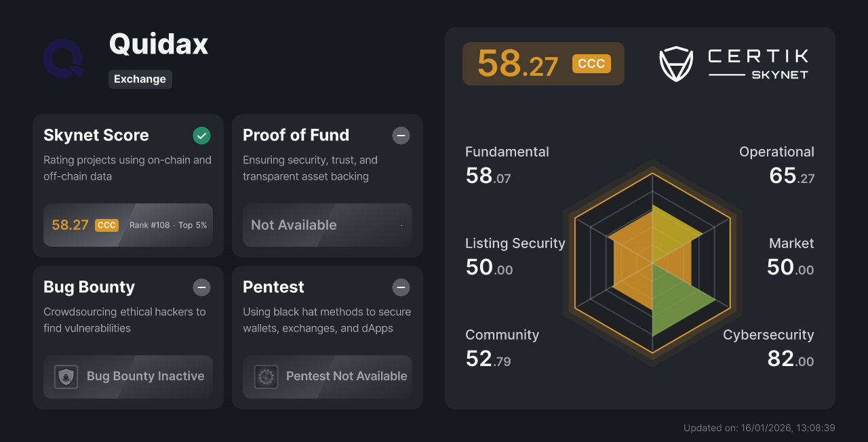Click the Pentest Not Available gear icon
Screen dimensions: 868x442
(x=265, y=376)
